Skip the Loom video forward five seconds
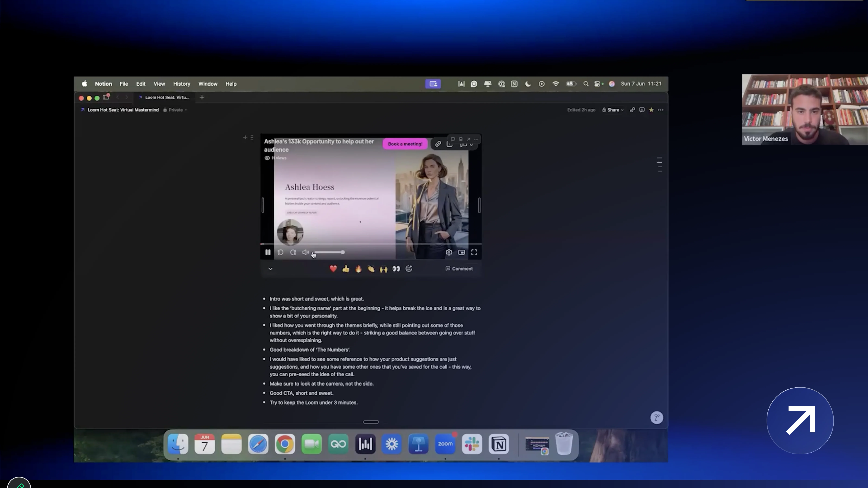Viewport: 868px width, 488px height. (x=293, y=252)
